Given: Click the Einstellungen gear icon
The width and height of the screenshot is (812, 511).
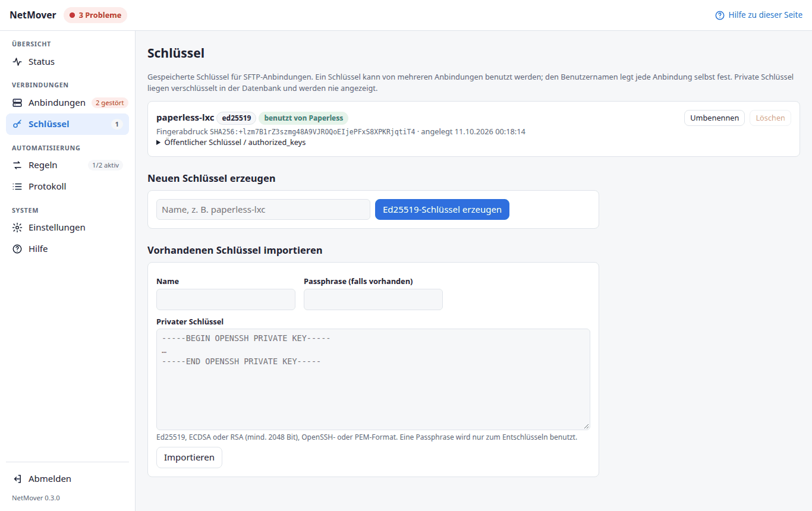Looking at the screenshot, I should point(17,228).
